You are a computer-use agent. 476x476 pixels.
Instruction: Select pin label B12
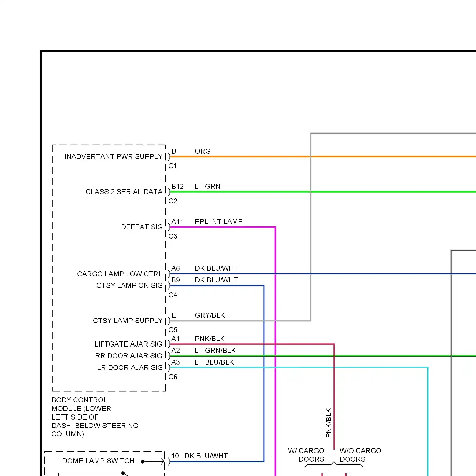(178, 186)
